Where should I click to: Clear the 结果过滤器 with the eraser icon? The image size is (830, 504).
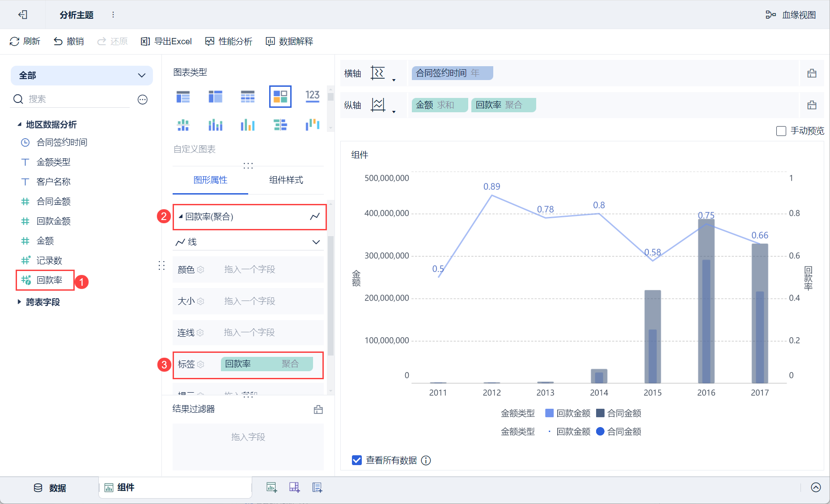coord(318,410)
